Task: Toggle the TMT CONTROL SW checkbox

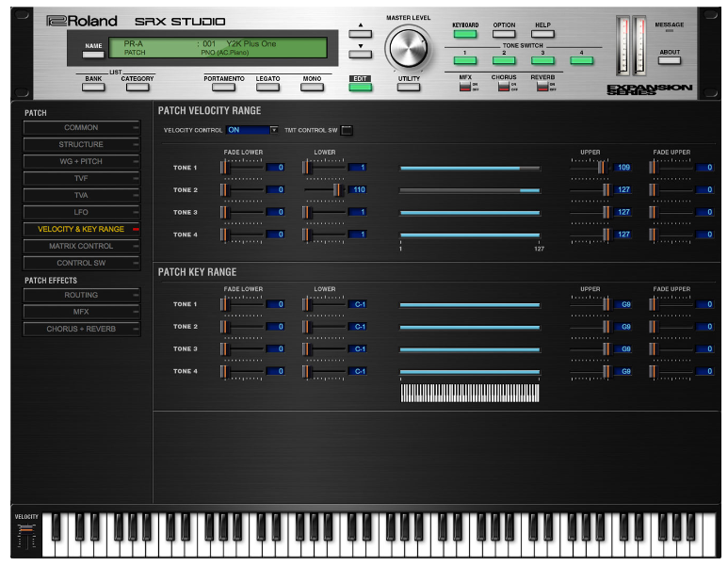Action: (x=347, y=131)
